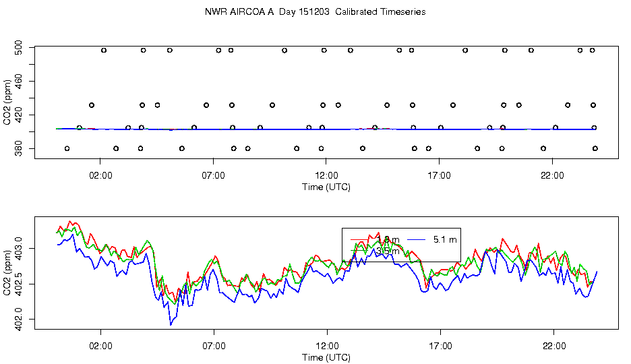Click the '403.0' tick label on the bottom plot y-axis

tap(20, 249)
